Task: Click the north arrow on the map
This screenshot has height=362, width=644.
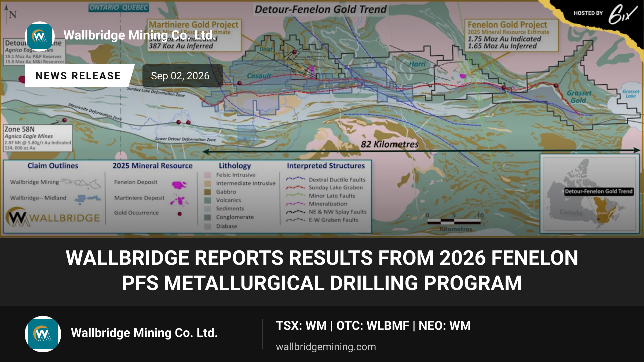Action: (10, 13)
